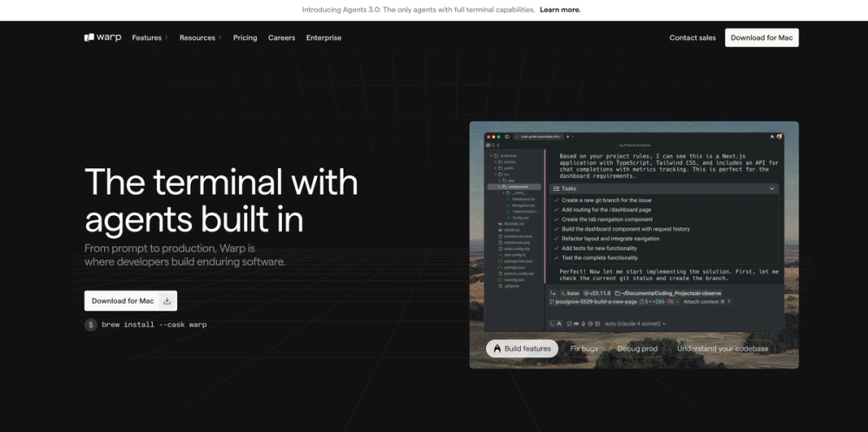868x432 pixels.
Task: Click the folder icon in the path chip
Action: point(617,293)
